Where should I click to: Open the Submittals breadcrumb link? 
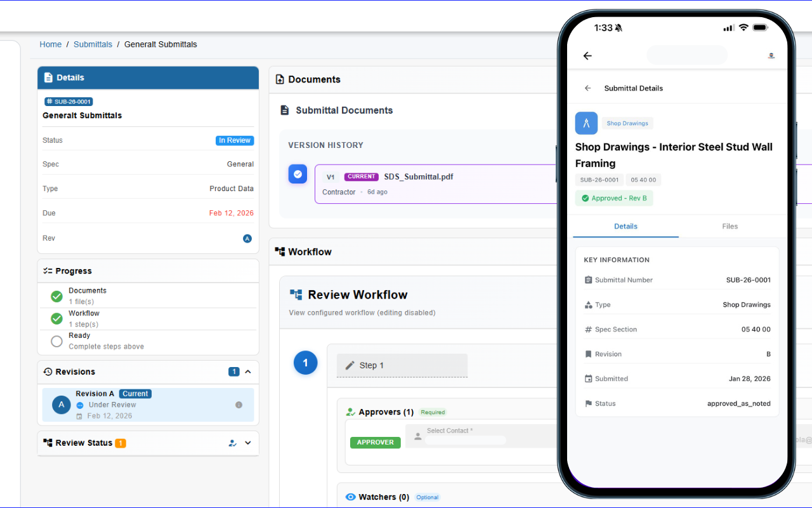point(93,44)
